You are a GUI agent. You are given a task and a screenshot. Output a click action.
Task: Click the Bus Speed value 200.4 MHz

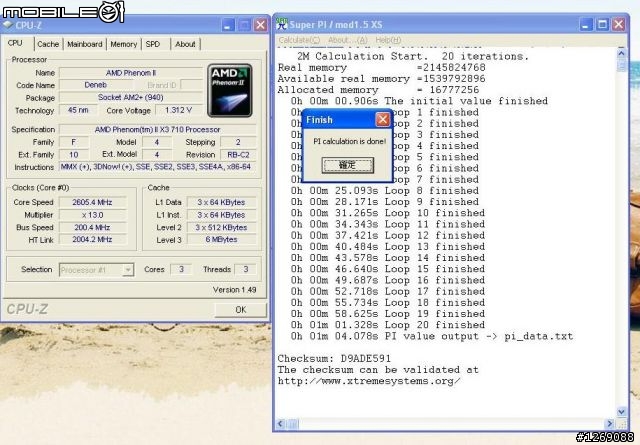pos(92,227)
